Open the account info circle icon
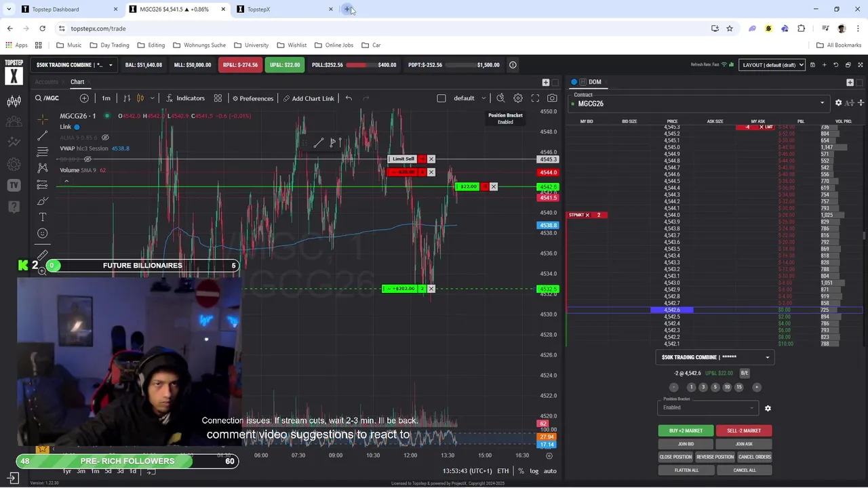Image resolution: width=868 pixels, height=488 pixels. point(513,65)
